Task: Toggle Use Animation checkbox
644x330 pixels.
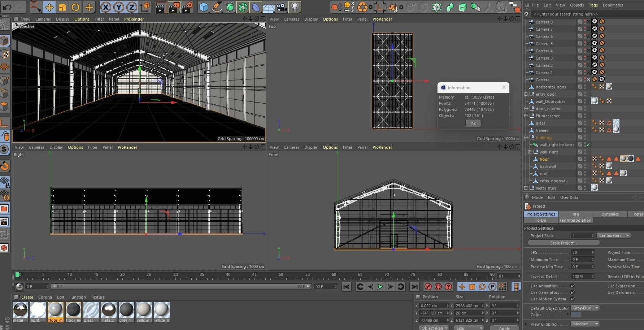Action: 573,286
